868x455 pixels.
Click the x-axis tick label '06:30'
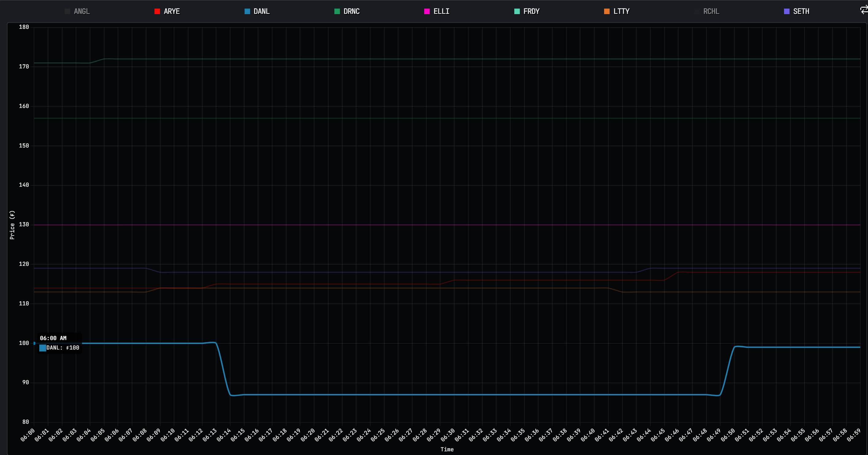(447, 435)
